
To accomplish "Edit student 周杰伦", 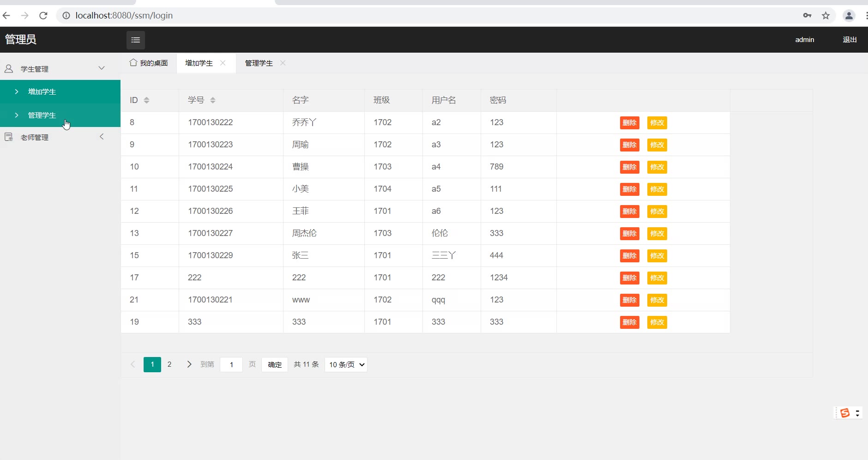I will pos(657,234).
